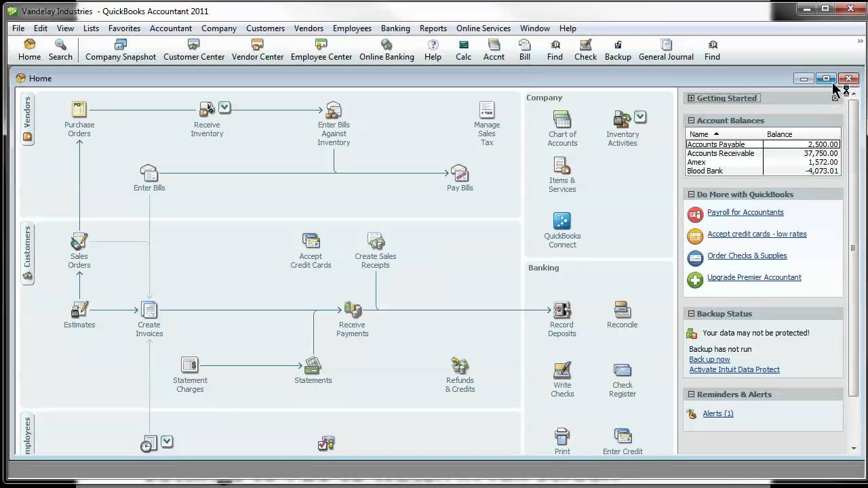Expand the Inventory Activities dropdown arrow
Viewport: 868px width, 488px height.
640,117
